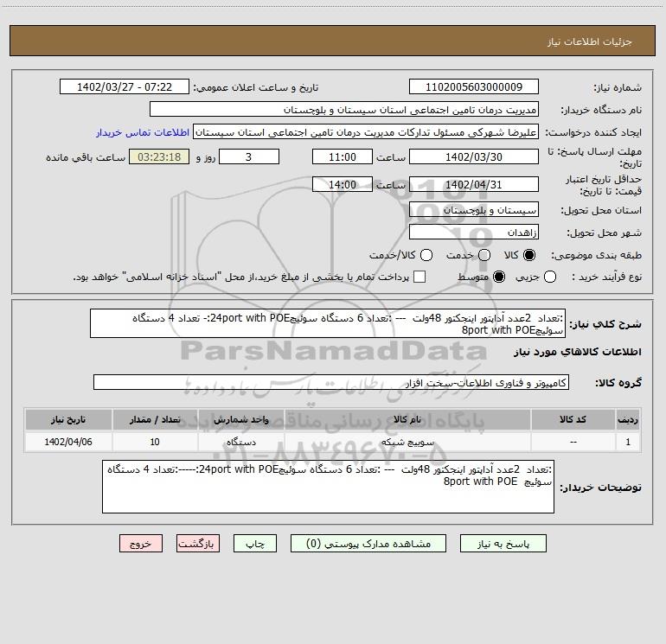Choose the متوسط purchase type option
The height and width of the screenshot is (644, 666).
499,277
